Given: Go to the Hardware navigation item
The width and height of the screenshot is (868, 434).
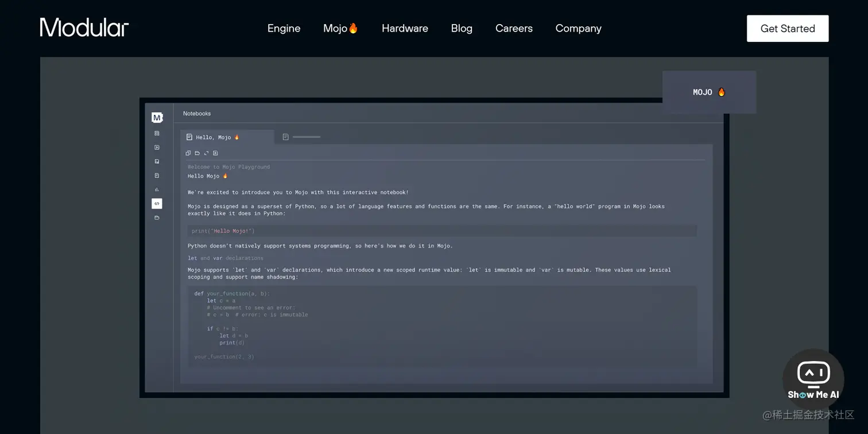Looking at the screenshot, I should click(x=405, y=28).
